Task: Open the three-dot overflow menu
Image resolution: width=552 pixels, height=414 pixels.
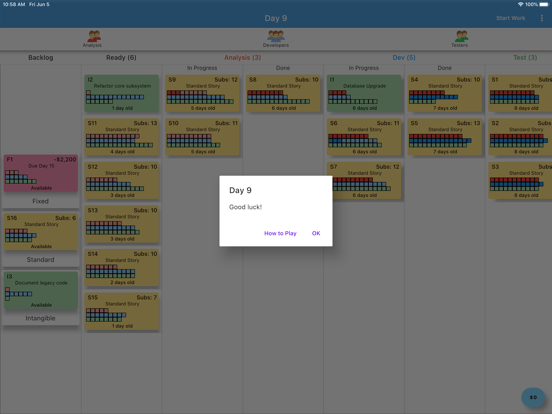Action: coord(541,18)
